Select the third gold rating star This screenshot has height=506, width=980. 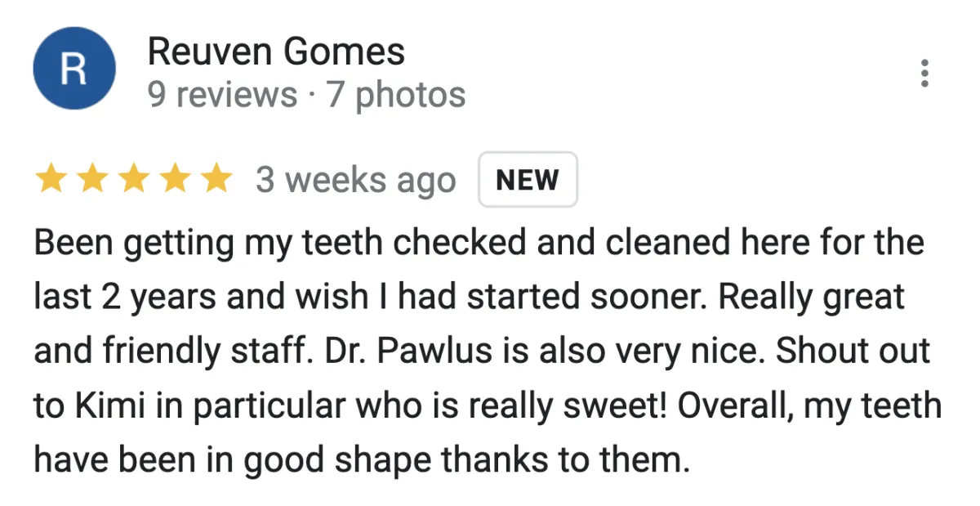133,179
